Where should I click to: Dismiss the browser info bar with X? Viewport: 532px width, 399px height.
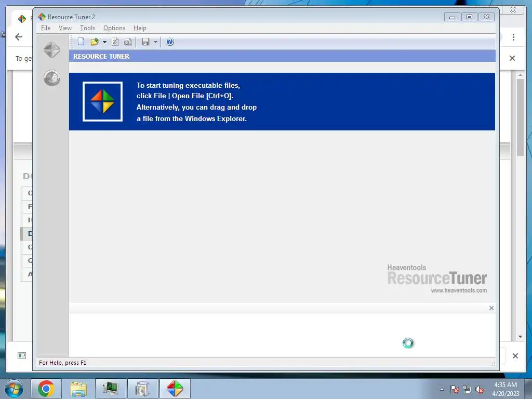tap(512, 58)
